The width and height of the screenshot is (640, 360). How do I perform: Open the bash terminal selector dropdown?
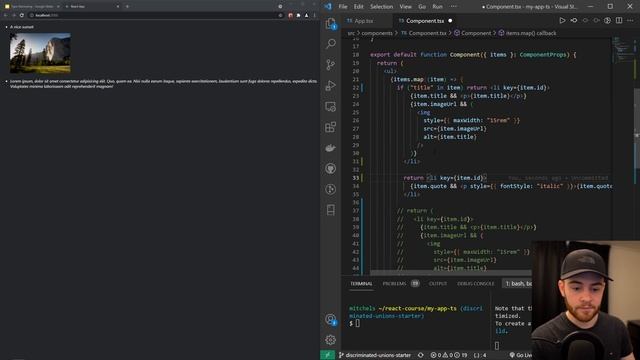coord(517,283)
